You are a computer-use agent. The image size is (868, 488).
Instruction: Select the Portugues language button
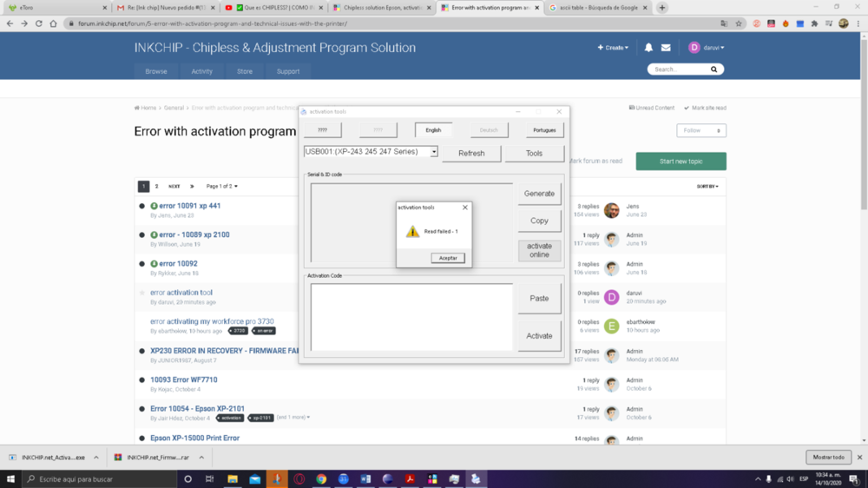tap(544, 130)
